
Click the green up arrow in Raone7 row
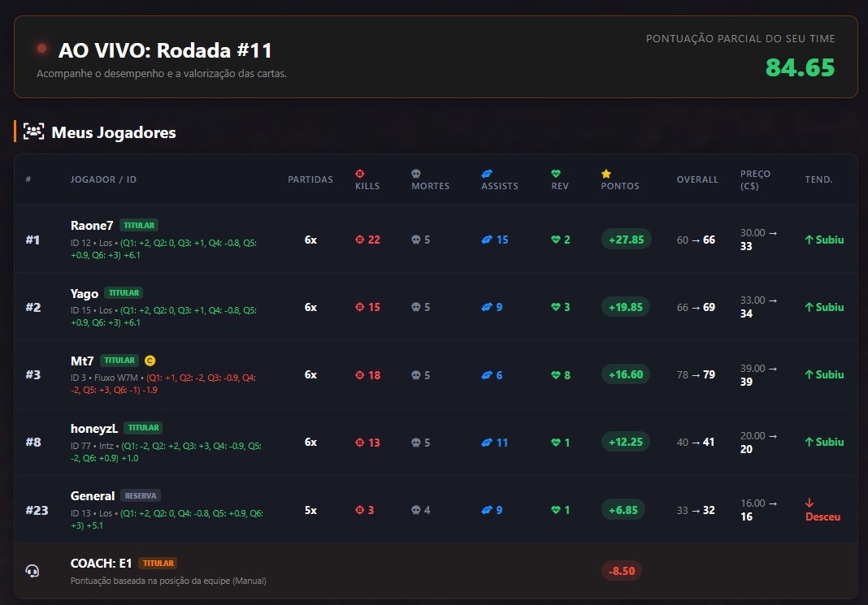pyautogui.click(x=809, y=240)
